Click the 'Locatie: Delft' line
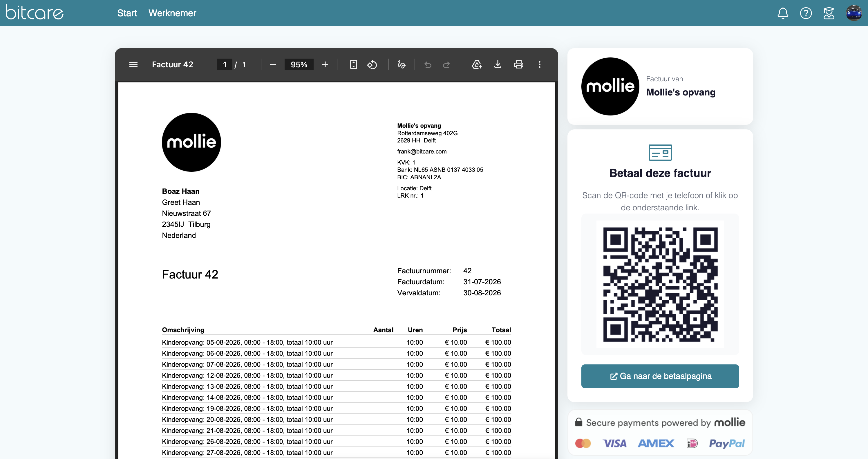Screen dimensions: 868x459 tap(414, 188)
